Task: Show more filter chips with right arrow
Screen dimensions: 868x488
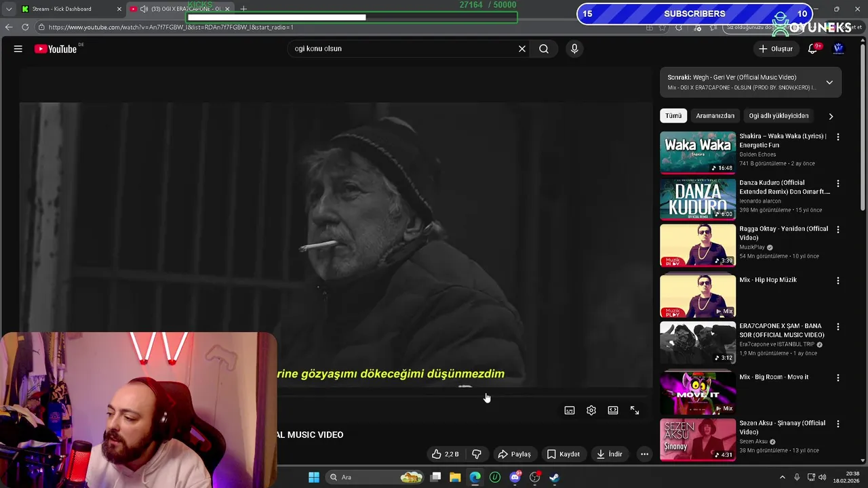Action: click(x=831, y=116)
